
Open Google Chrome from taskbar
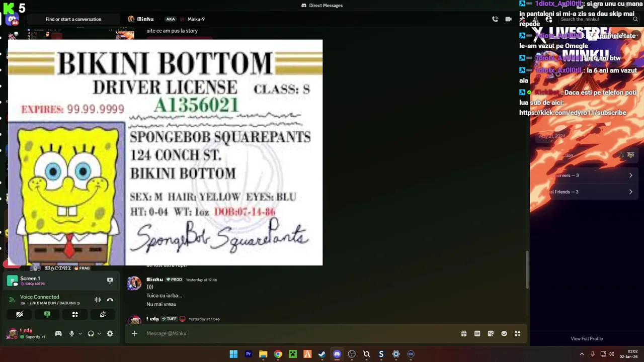coord(278,354)
